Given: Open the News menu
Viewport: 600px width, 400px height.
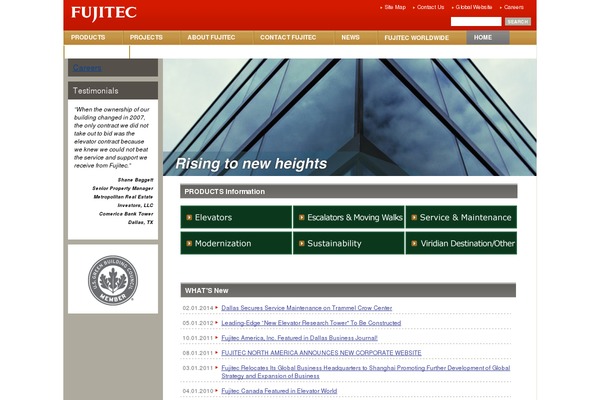Looking at the screenshot, I should pyautogui.click(x=351, y=38).
